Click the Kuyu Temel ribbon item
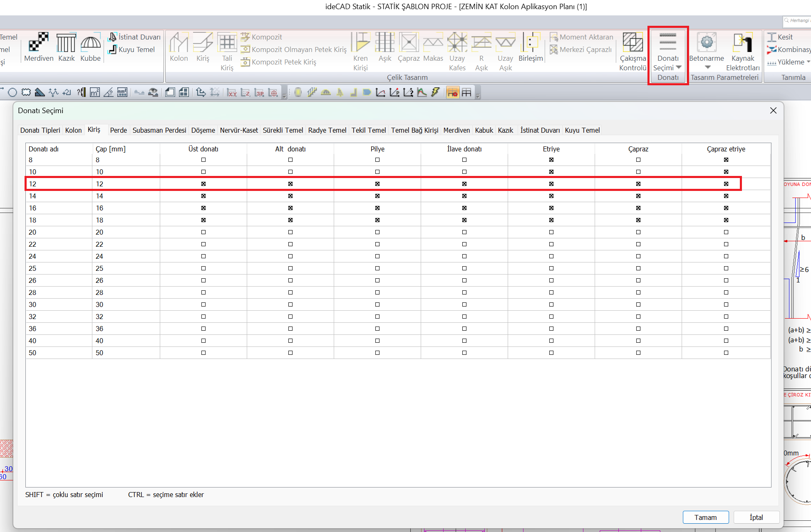Image resolution: width=811 pixels, height=532 pixels. [x=131, y=49]
